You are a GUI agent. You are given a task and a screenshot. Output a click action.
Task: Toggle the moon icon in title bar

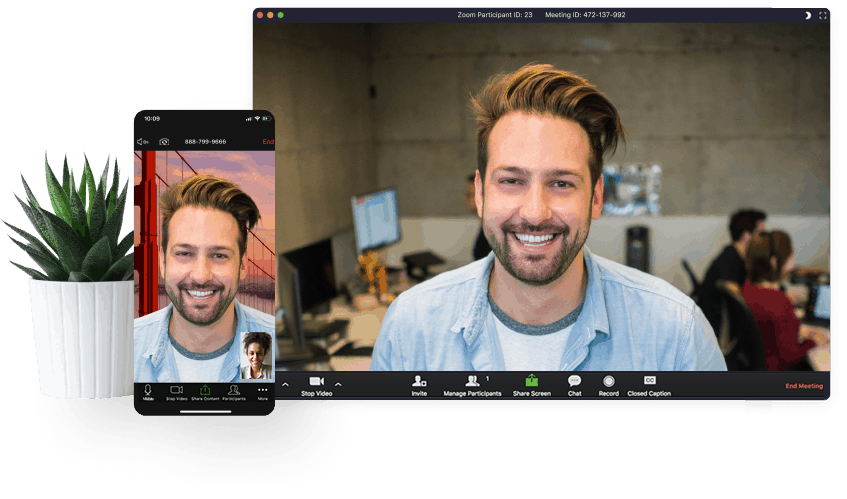807,15
